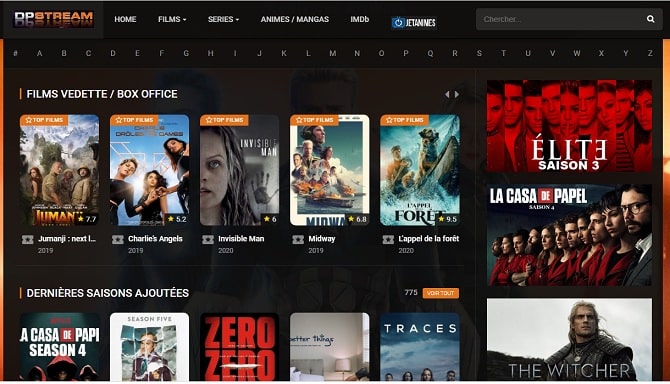The width and height of the screenshot is (670, 384).
Task: Open the Invisible Man poster
Action: (x=240, y=170)
